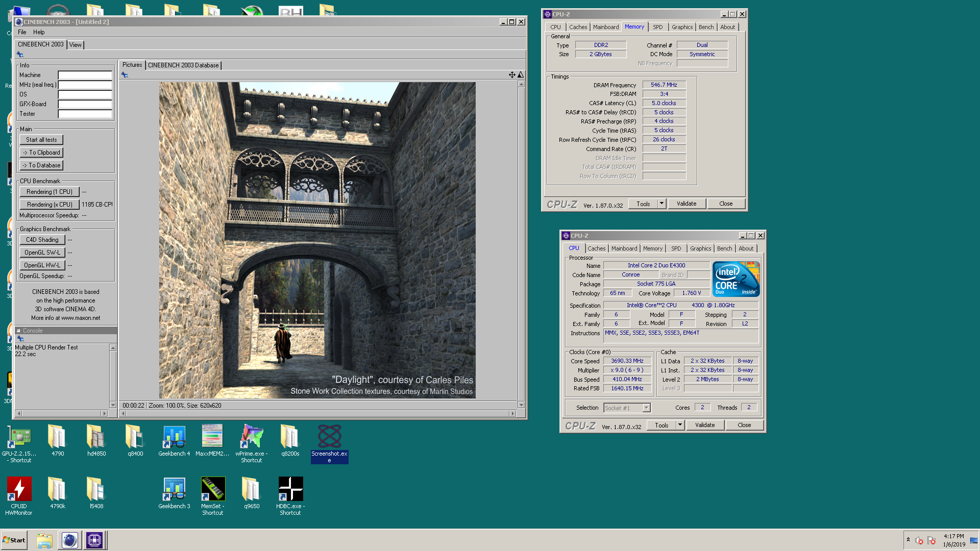Run C4D Shading benchmark
This screenshot has width=980, height=551.
(x=42, y=240)
